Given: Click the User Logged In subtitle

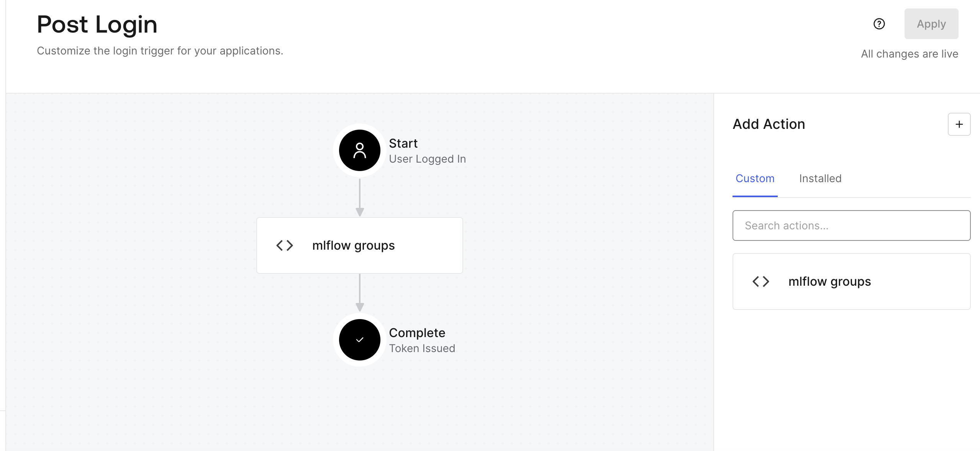Looking at the screenshot, I should tap(427, 159).
